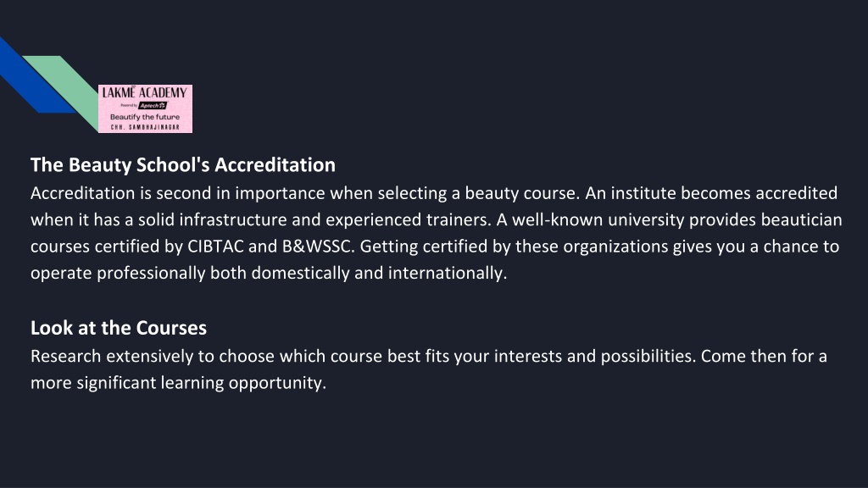Click the words 'Come then for a'

click(x=764, y=356)
